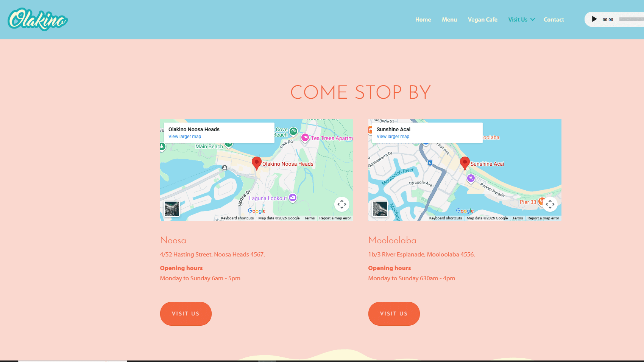Click the address 1b/3 River Esplanade, Mooloolaba

point(422,255)
